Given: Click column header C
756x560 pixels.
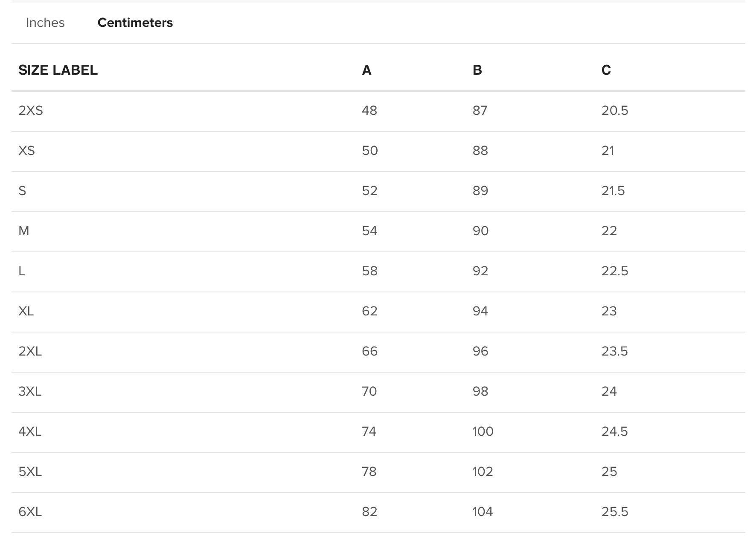Looking at the screenshot, I should point(606,70).
